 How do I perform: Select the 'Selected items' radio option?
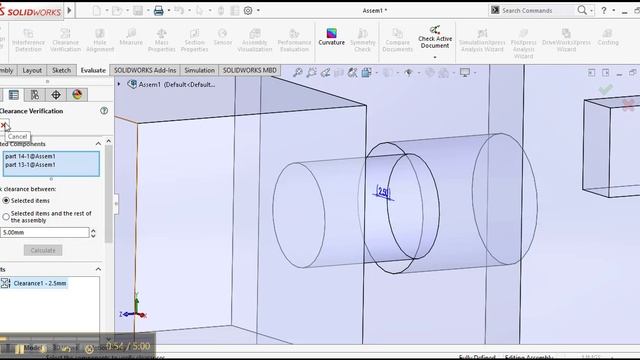pyautogui.click(x=6, y=201)
